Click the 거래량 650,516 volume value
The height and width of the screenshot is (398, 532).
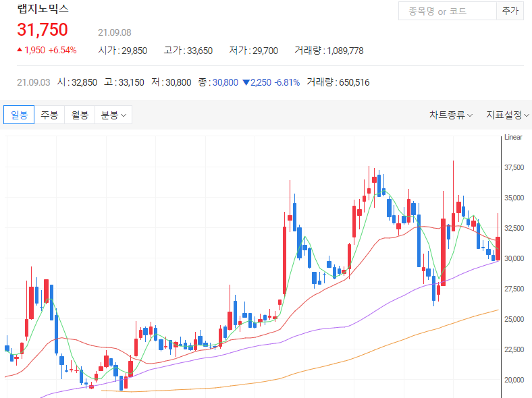(x=338, y=82)
